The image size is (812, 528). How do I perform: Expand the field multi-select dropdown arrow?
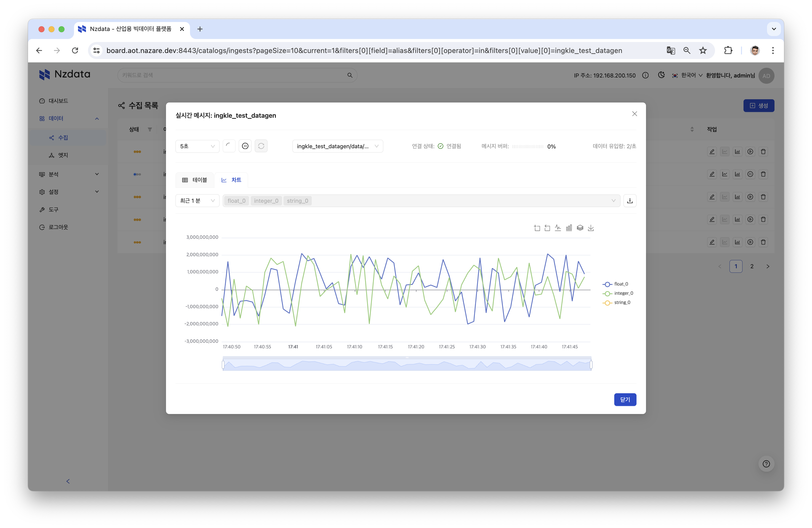613,200
